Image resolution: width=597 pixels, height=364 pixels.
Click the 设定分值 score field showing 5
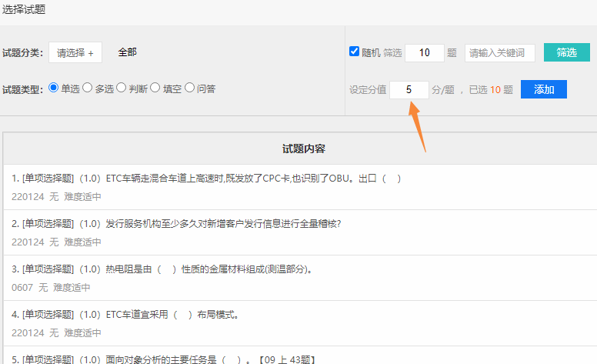pyautogui.click(x=409, y=89)
